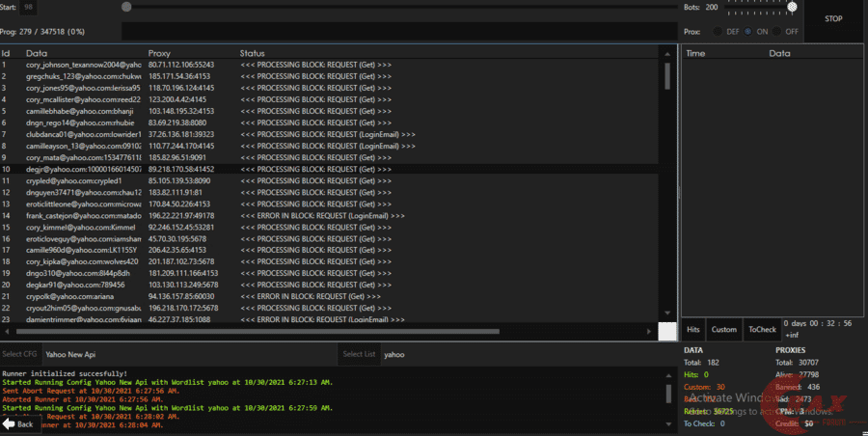The width and height of the screenshot is (868, 436).
Task: Select row with proxy 37.26.136.181:39323
Action: pos(330,135)
